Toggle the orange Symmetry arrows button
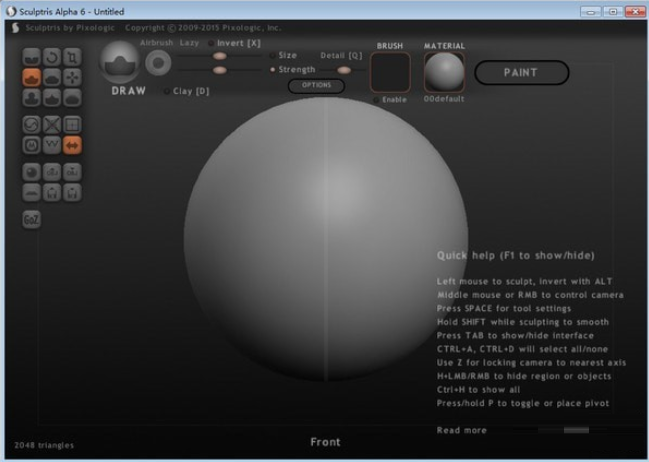 point(72,145)
